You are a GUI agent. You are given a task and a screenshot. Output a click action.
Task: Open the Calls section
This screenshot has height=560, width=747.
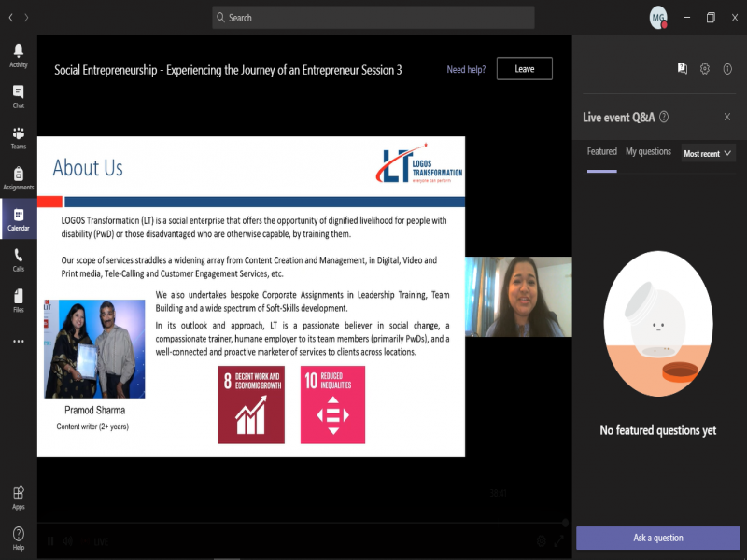pyautogui.click(x=18, y=259)
